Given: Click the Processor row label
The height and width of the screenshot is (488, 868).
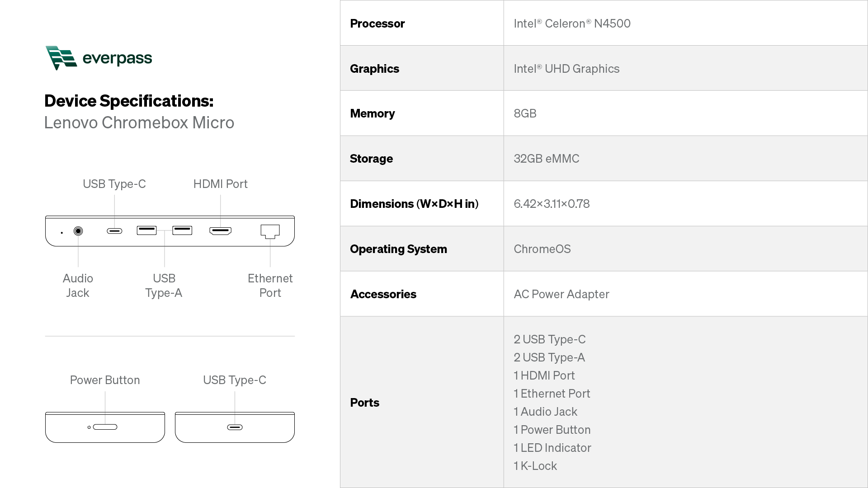Looking at the screenshot, I should click(x=377, y=23).
